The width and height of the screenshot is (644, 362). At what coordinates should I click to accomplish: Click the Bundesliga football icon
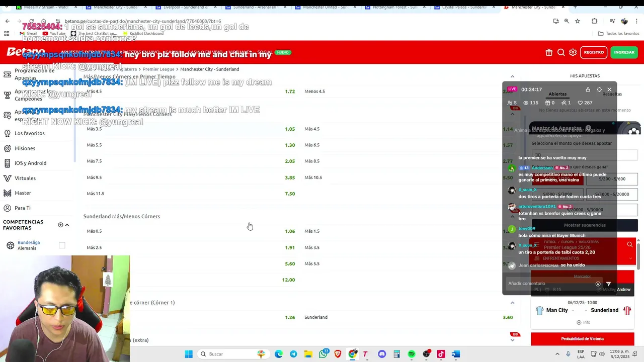pos(10,245)
